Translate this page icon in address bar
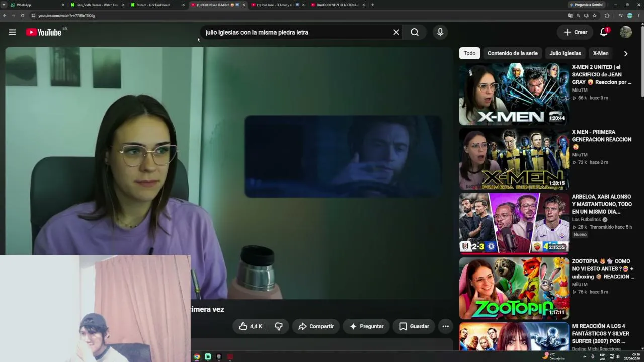 [x=570, y=16]
